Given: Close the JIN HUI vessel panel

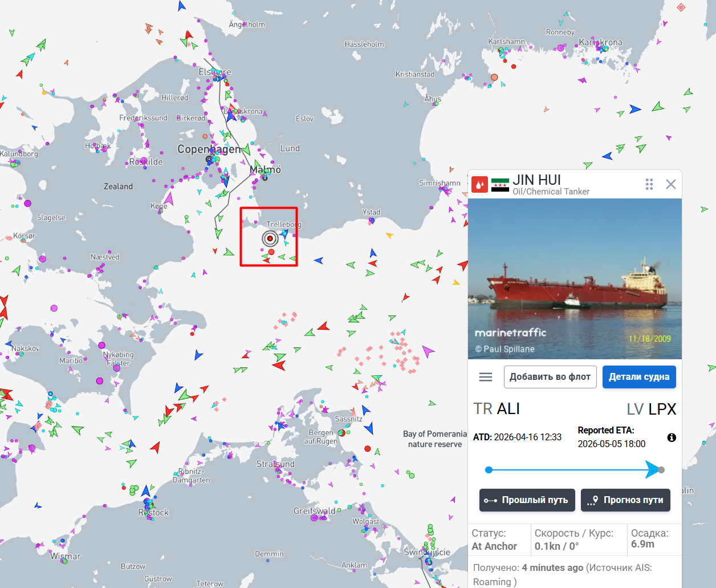Looking at the screenshot, I should (x=671, y=184).
